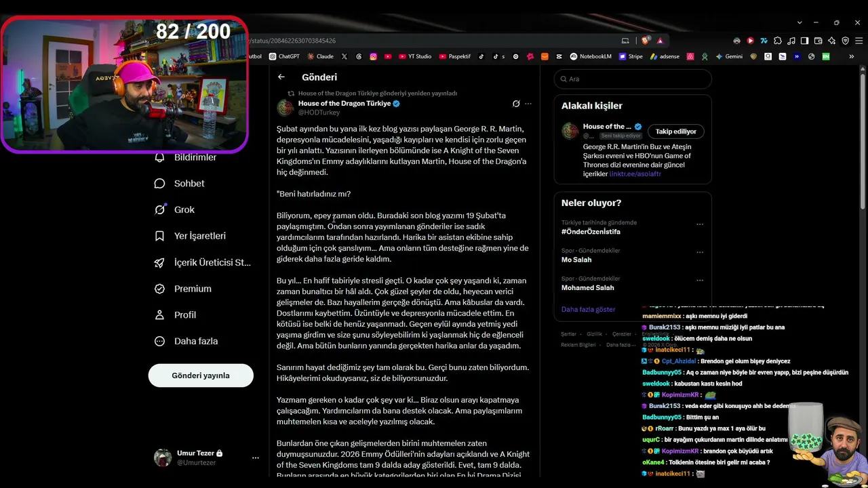Image resolution: width=868 pixels, height=488 pixels.
Task: Click the Gizlilik footer link
Action: 594,334
